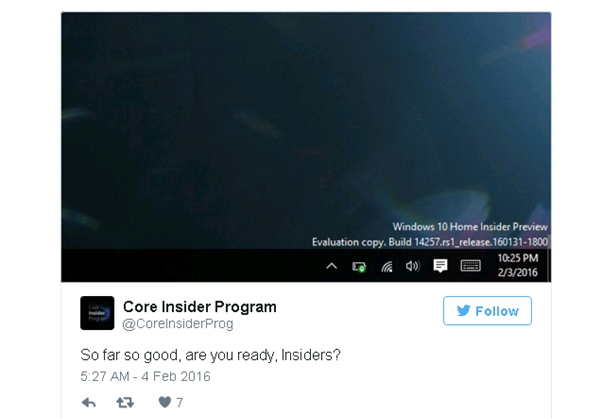Expand hidden system tray icons chevron
600x419 pixels.
pos(331,266)
